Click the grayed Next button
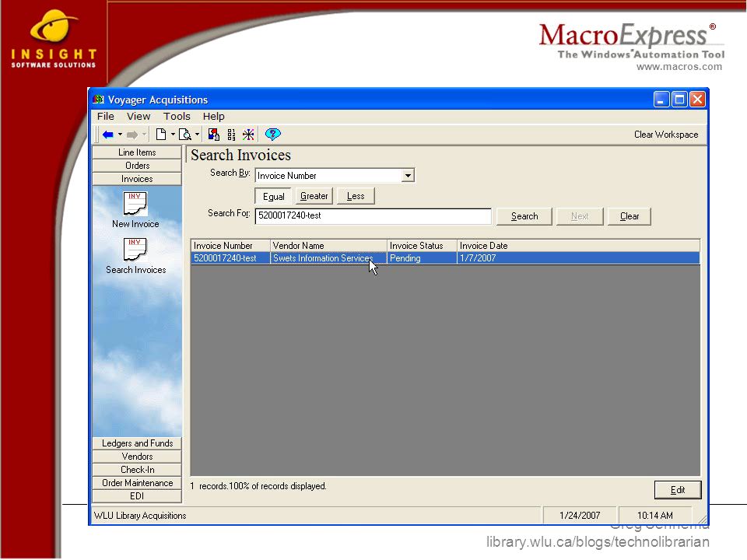Screen dimensions: 747x560 (x=580, y=216)
